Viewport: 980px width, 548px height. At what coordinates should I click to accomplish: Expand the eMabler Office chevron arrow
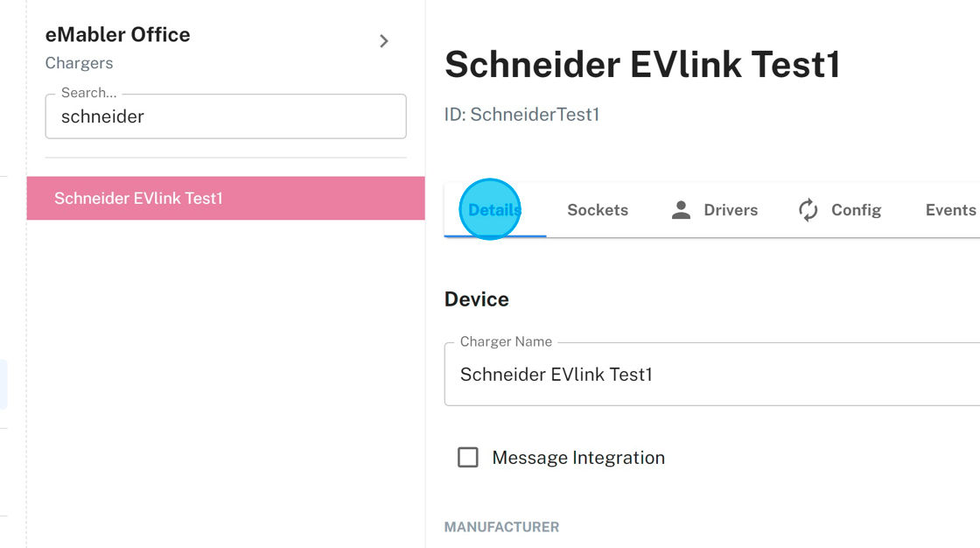point(384,41)
